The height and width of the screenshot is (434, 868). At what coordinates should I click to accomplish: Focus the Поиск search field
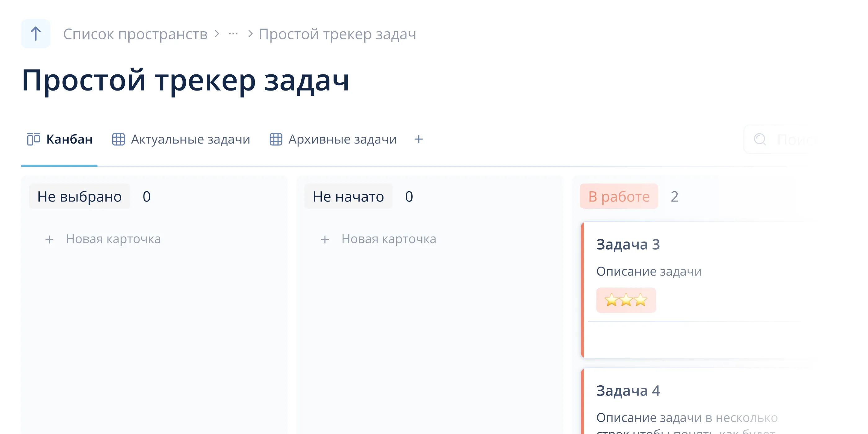(x=782, y=139)
